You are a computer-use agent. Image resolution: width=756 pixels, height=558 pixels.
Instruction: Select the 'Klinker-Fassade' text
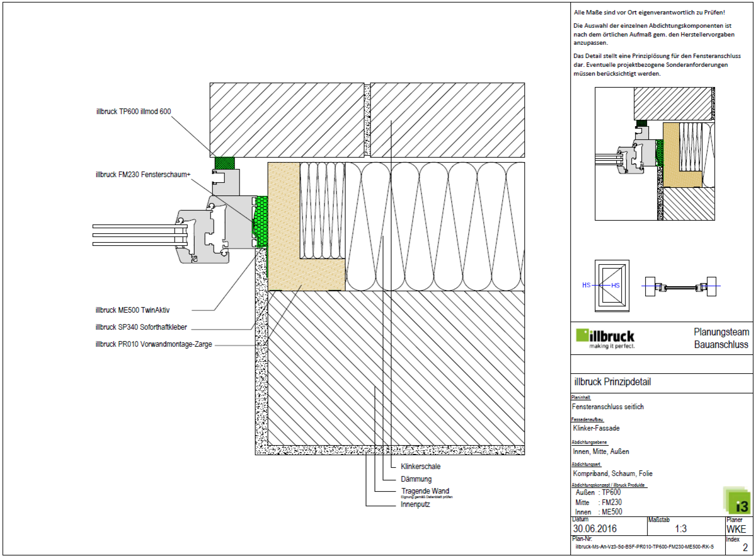coord(596,429)
